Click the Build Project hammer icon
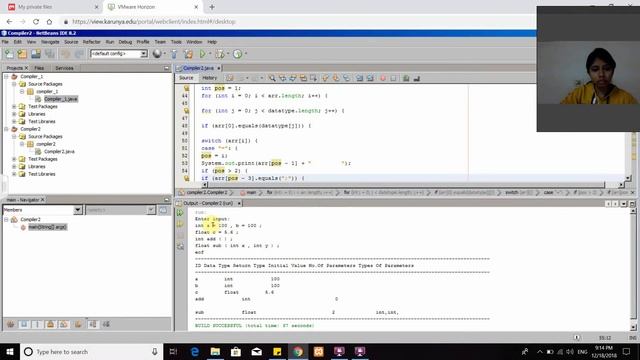640x360 pixels. [174, 53]
